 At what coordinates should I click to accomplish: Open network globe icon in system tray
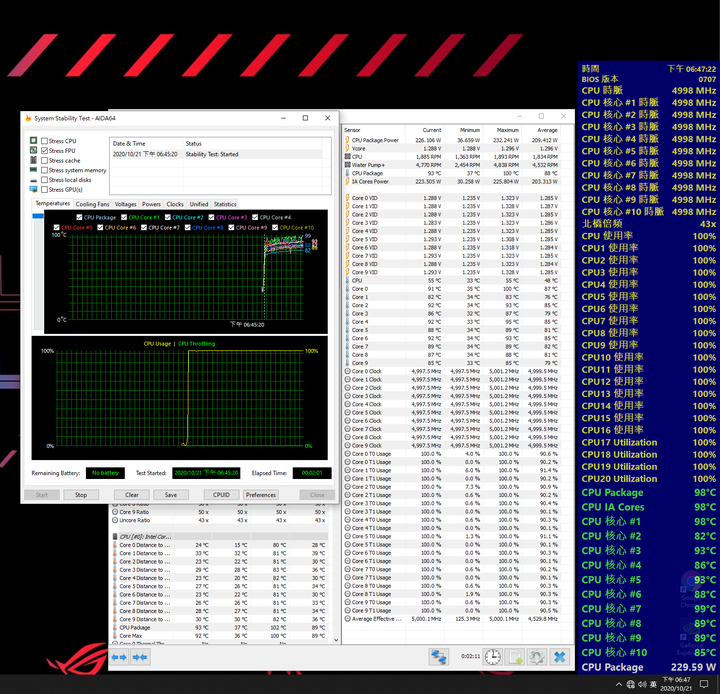[630, 685]
